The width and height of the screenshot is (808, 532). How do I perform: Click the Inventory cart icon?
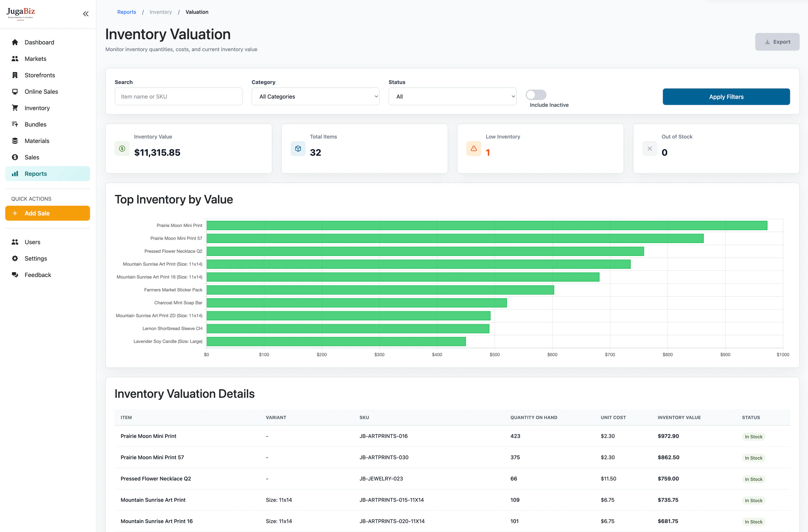pos(15,108)
